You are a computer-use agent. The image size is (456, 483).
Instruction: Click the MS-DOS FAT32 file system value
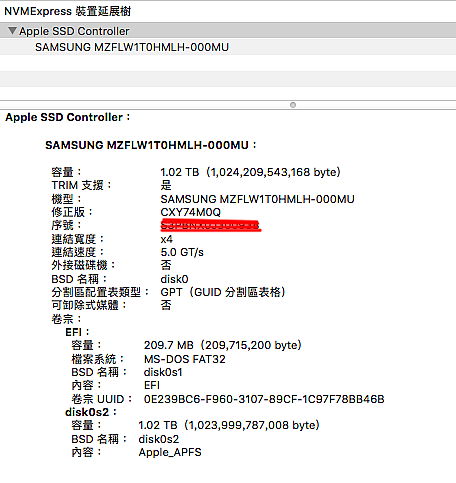coord(185,359)
